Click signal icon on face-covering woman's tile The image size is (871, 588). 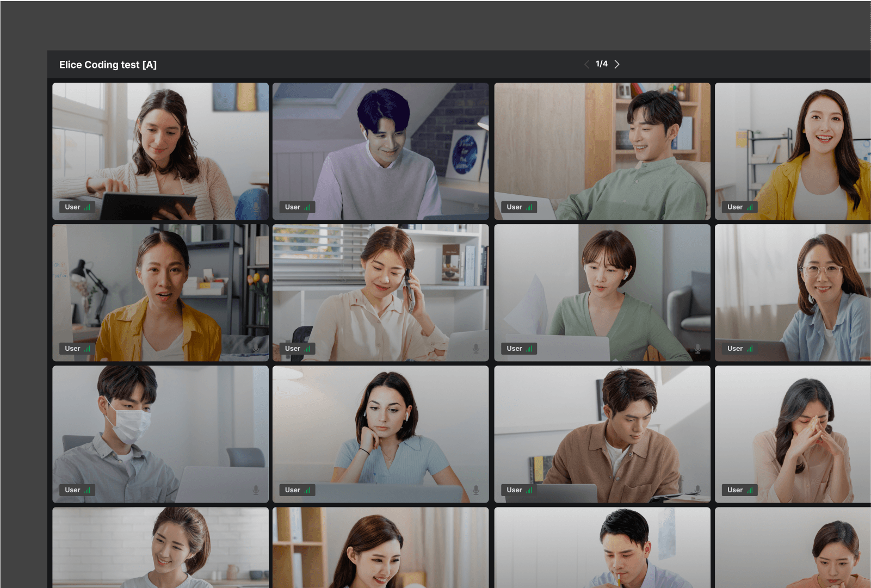pos(750,490)
